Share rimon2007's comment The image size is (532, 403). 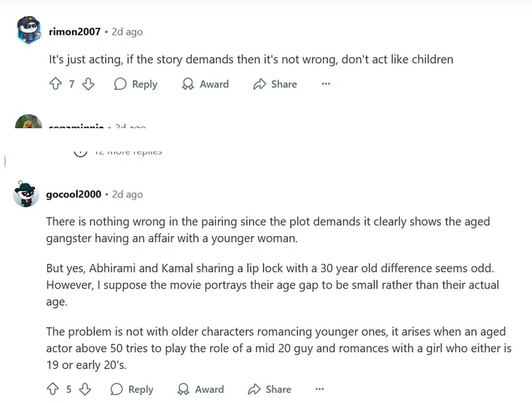pos(275,85)
